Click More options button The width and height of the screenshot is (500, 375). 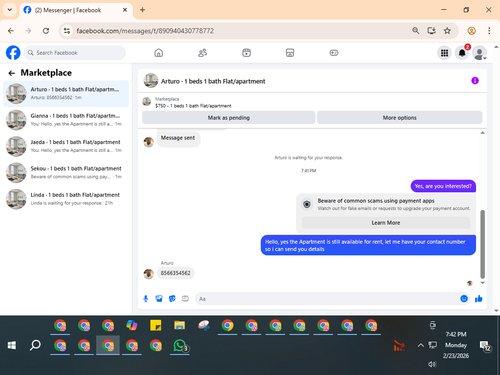(x=399, y=118)
